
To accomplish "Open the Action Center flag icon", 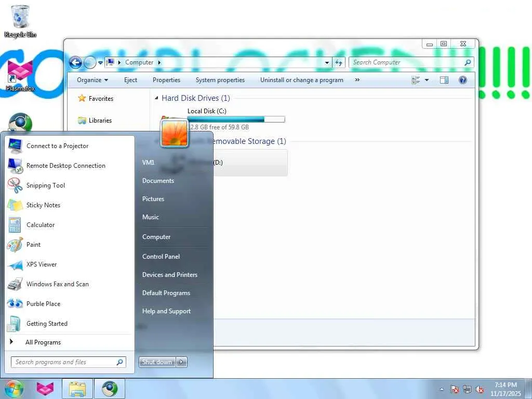I will pos(454,389).
